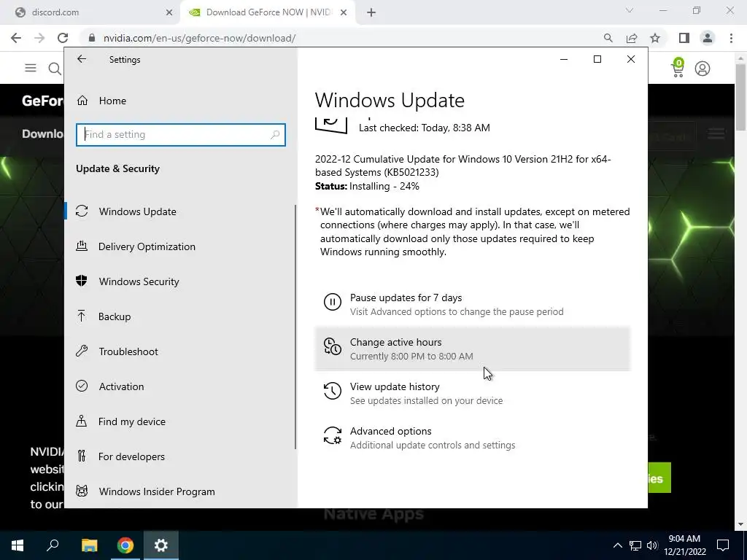This screenshot has width=747, height=560.
Task: Open a new Chrome tab
Action: [x=371, y=13]
